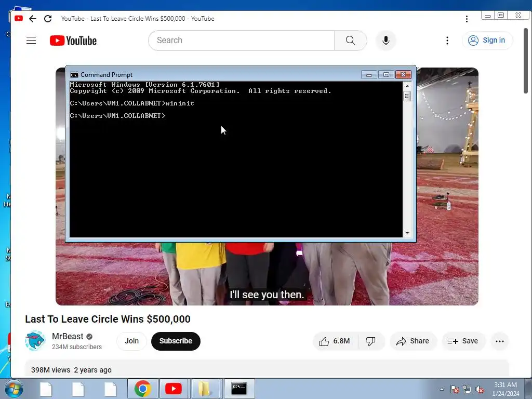This screenshot has height=399, width=532.
Task: Subscribe to MrBeast
Action: pyautogui.click(x=176, y=341)
